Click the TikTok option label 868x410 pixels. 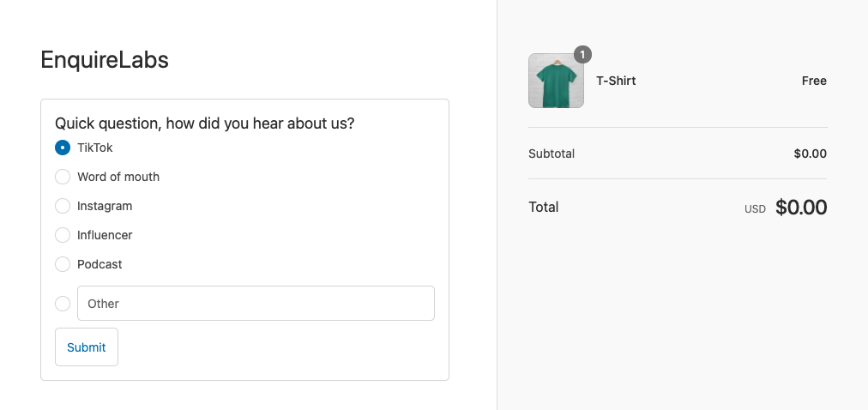click(95, 148)
